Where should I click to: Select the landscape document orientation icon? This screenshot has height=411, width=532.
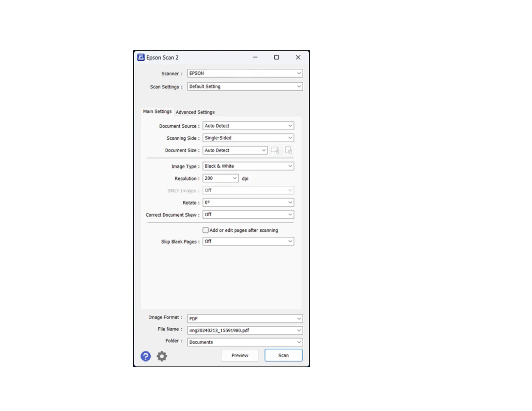pyautogui.click(x=275, y=150)
